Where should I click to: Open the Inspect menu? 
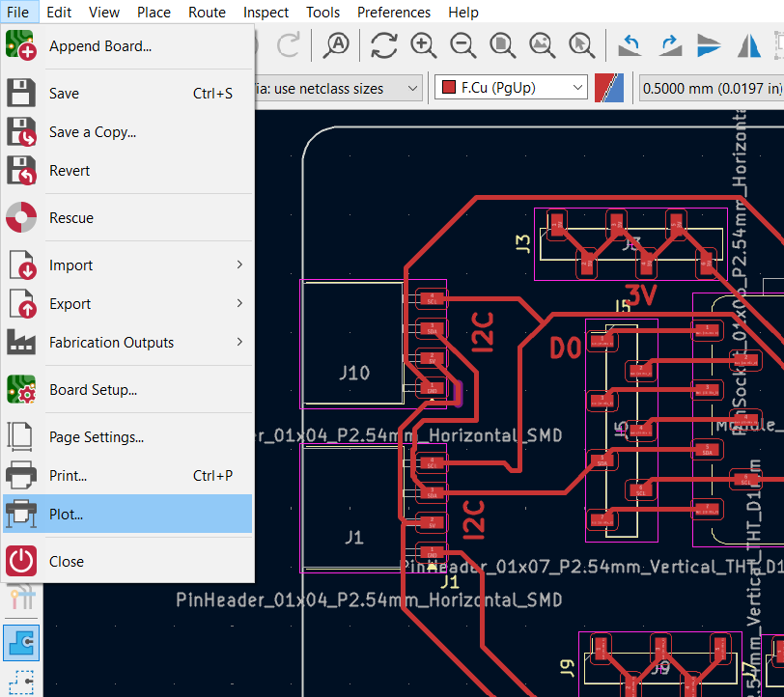click(266, 13)
